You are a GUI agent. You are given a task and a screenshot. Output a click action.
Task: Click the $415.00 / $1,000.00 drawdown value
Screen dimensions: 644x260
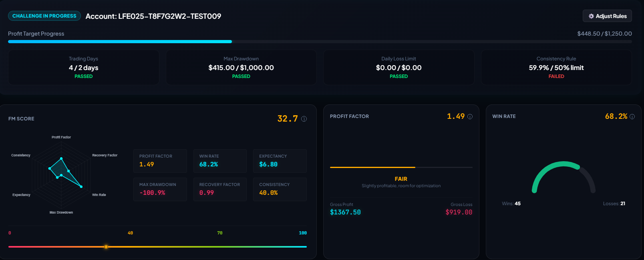coord(241,68)
